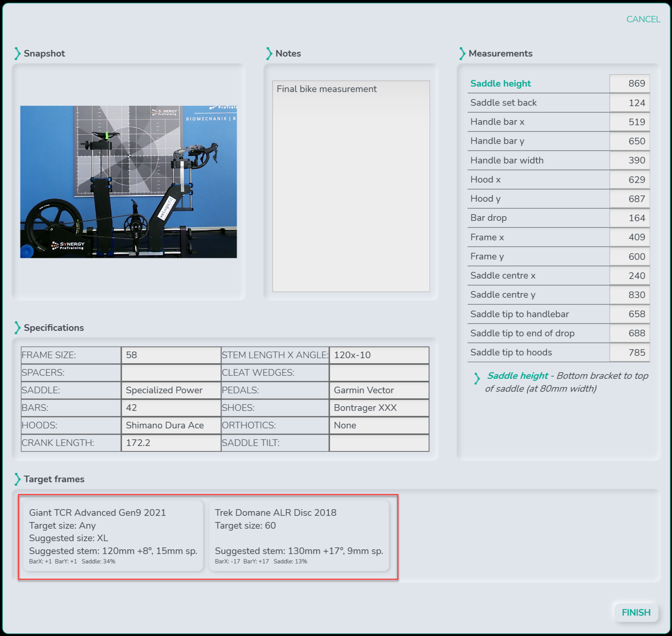Edit the Bars field showing 42
Screen dimensions: 672x636
[171, 408]
